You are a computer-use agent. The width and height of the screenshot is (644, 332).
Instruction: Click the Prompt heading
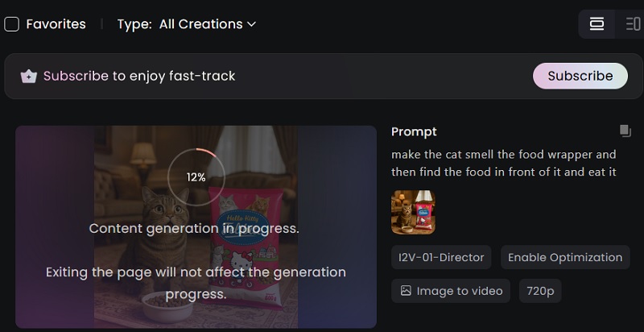pos(414,131)
